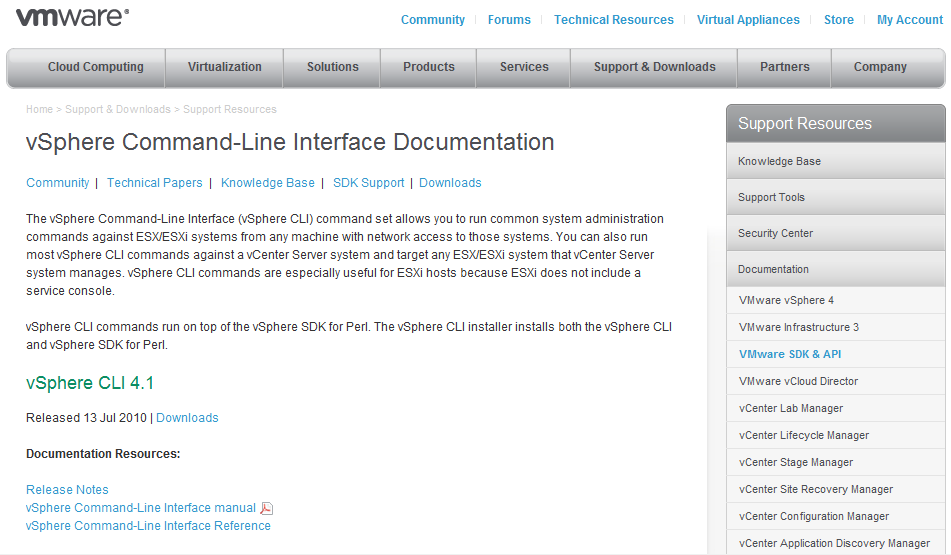
Task: Open the Virtualization menu
Action: [225, 67]
